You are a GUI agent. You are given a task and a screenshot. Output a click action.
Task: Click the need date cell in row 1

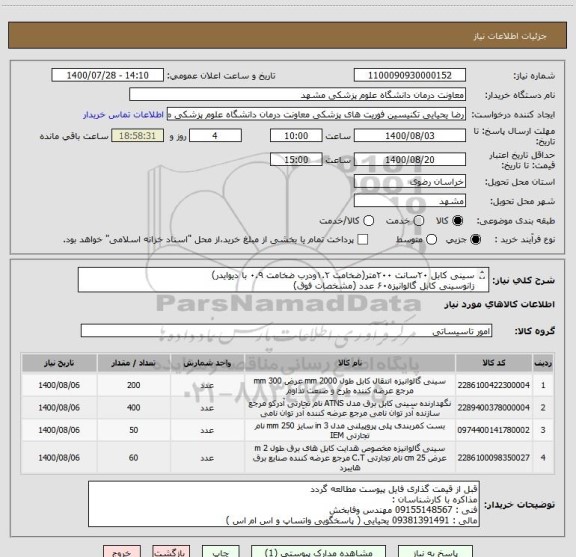[x=59, y=385]
